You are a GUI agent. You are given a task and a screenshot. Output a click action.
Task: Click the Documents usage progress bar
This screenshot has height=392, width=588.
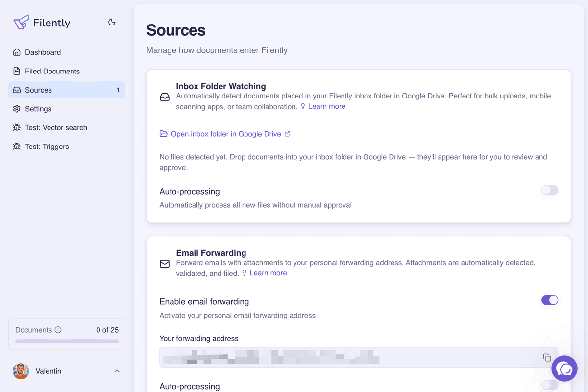tap(67, 341)
